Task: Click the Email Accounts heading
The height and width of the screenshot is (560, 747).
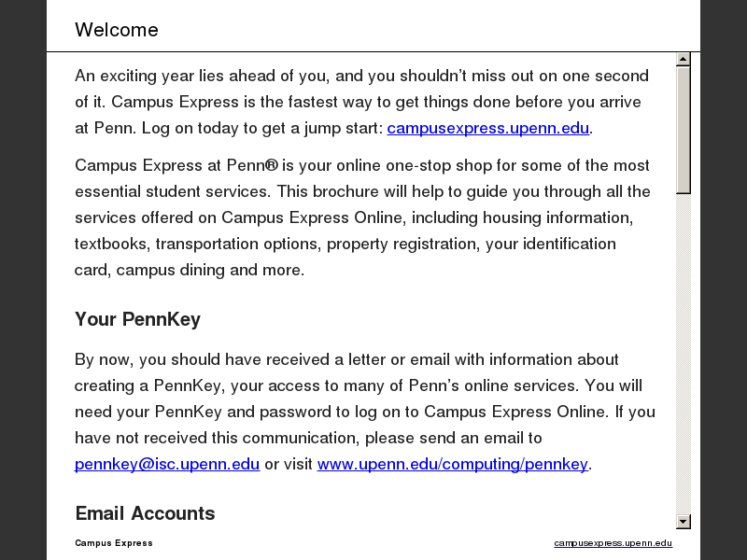Action: click(x=145, y=513)
